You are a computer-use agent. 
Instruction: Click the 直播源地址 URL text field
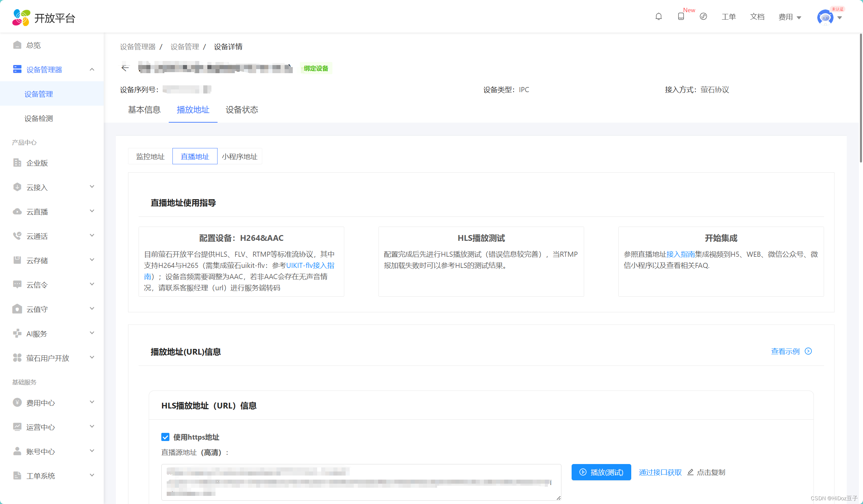pyautogui.click(x=361, y=482)
